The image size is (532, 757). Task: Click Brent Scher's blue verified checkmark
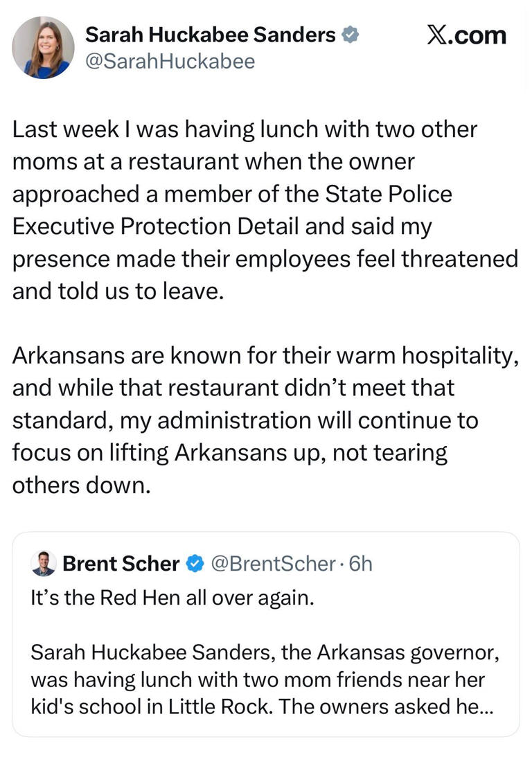pyautogui.click(x=196, y=564)
